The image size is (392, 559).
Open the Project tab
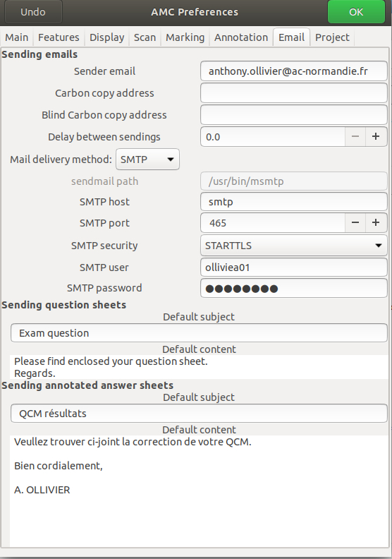[x=332, y=37]
